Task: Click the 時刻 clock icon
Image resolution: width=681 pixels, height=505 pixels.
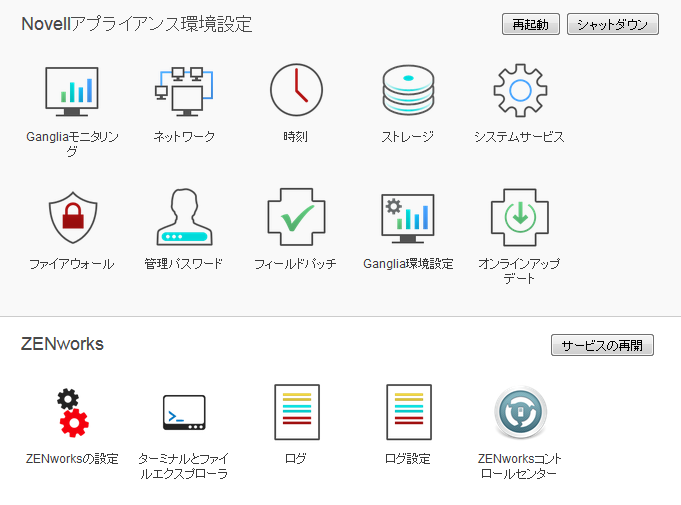Action: click(x=296, y=90)
